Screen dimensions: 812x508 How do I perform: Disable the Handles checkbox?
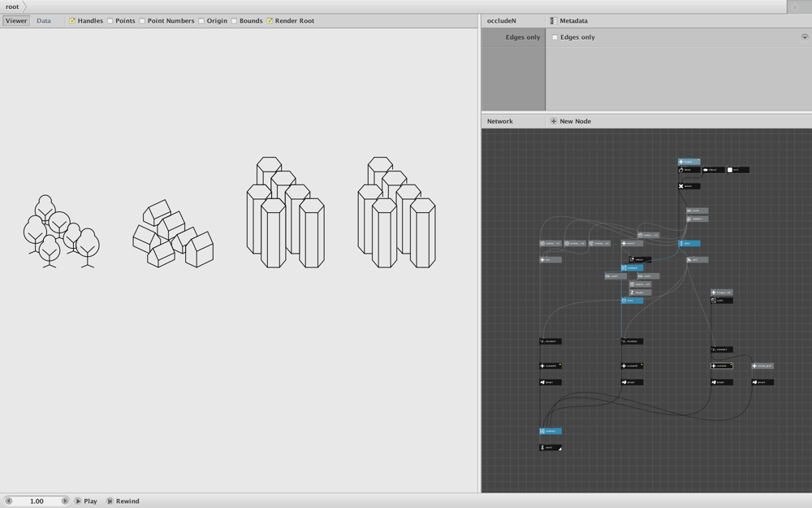(x=72, y=21)
